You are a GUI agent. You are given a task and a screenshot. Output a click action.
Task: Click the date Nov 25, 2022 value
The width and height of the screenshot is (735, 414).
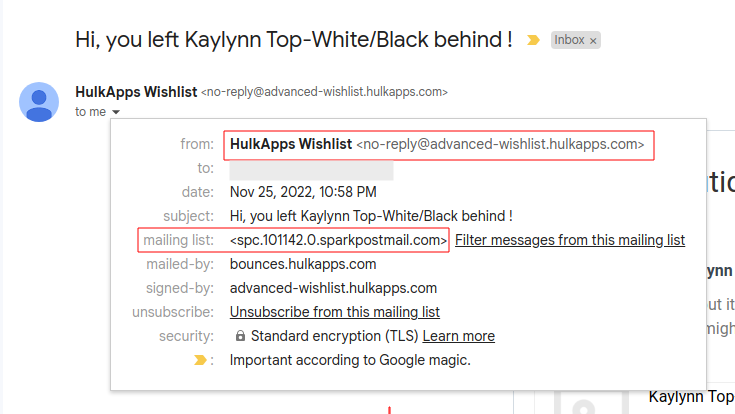(303, 192)
